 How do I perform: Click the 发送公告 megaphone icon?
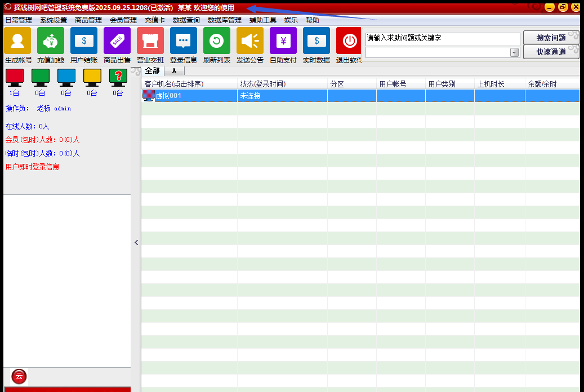pyautogui.click(x=250, y=41)
